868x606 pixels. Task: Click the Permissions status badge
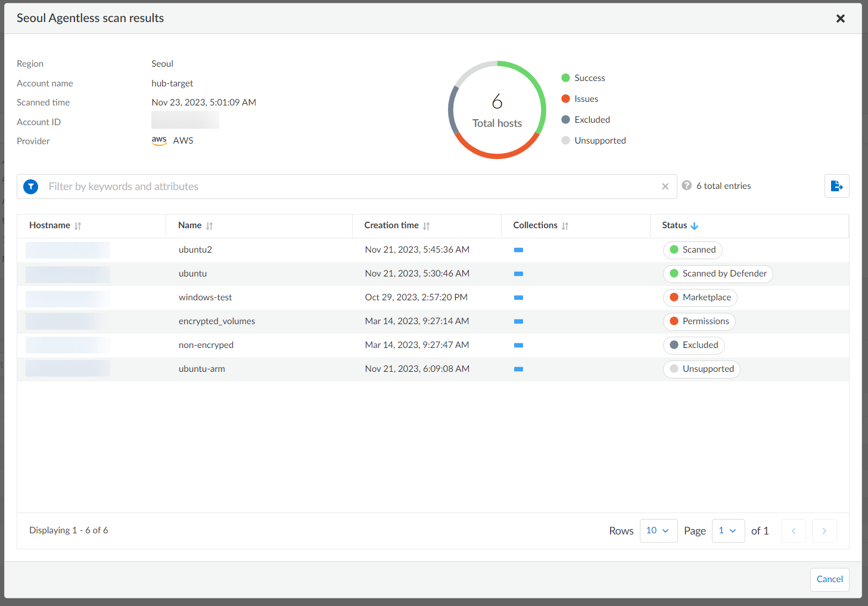[699, 321]
